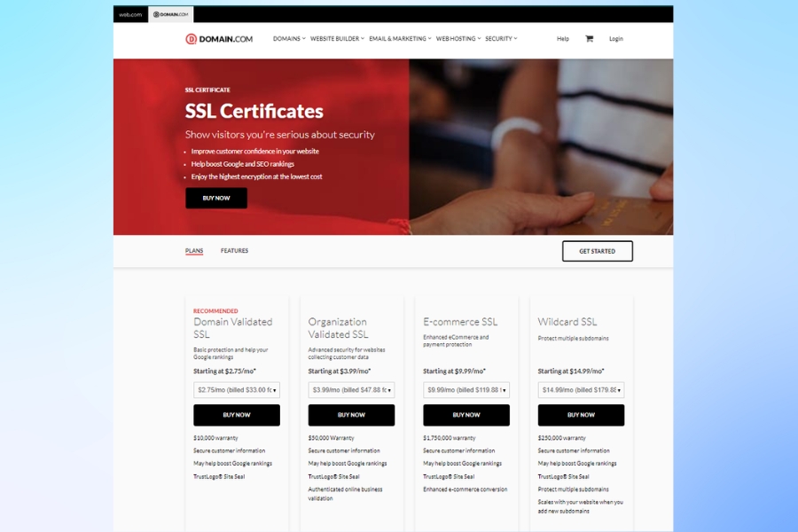This screenshot has height=532, width=798.
Task: Click the $1,750,000 warranty text
Action: 449,438
